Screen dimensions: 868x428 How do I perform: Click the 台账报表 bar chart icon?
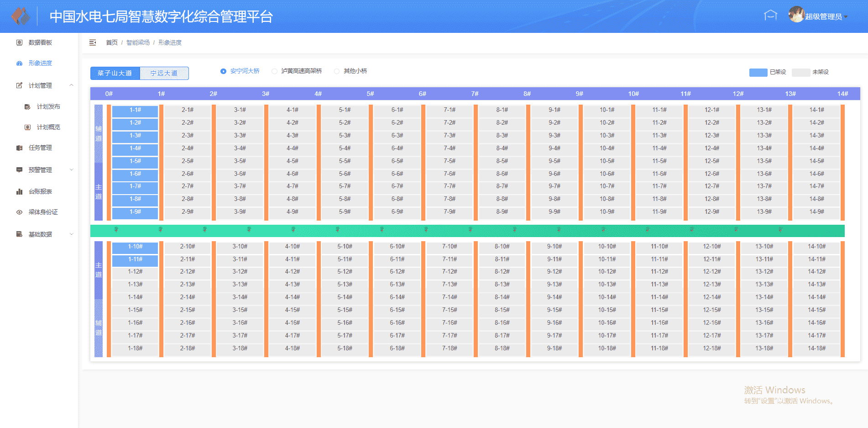coord(19,192)
